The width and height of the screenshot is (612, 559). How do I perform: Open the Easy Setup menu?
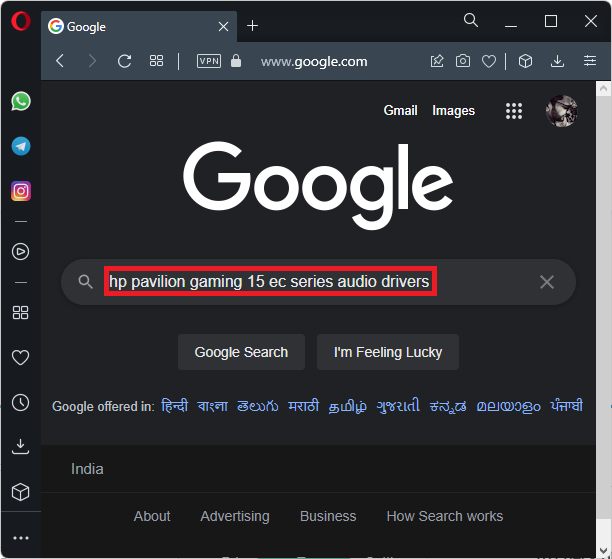[x=590, y=61]
